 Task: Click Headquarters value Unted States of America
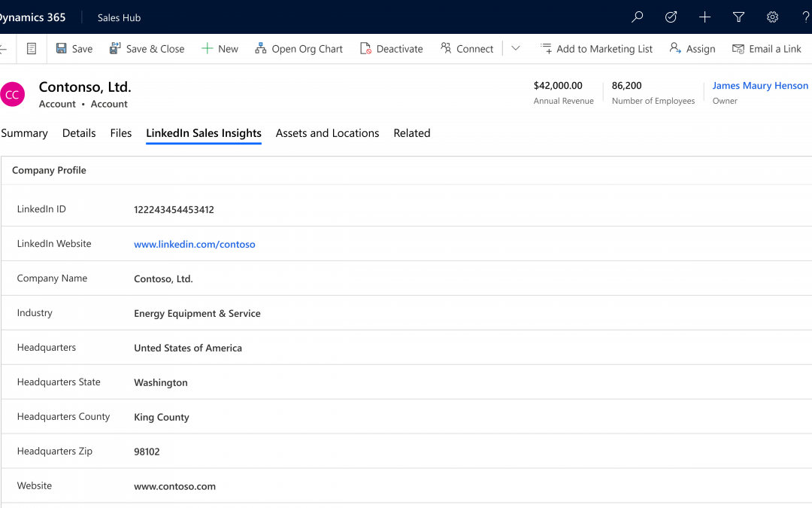pyautogui.click(x=187, y=348)
